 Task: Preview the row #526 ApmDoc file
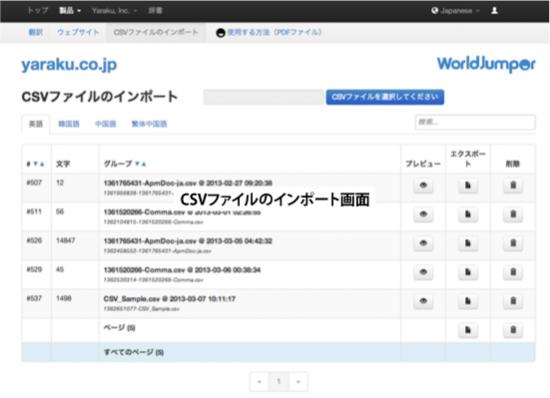point(423,243)
